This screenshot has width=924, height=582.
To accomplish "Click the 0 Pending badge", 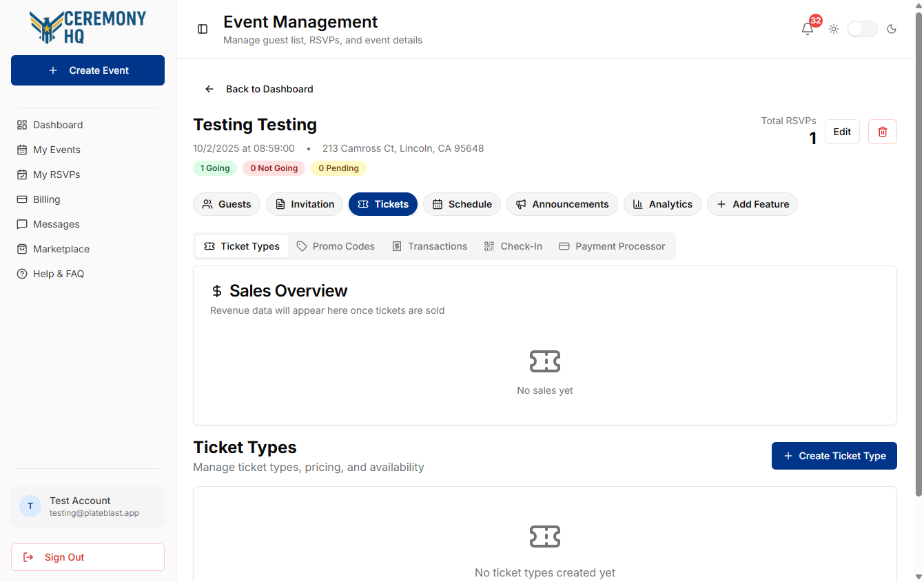I will (x=338, y=168).
